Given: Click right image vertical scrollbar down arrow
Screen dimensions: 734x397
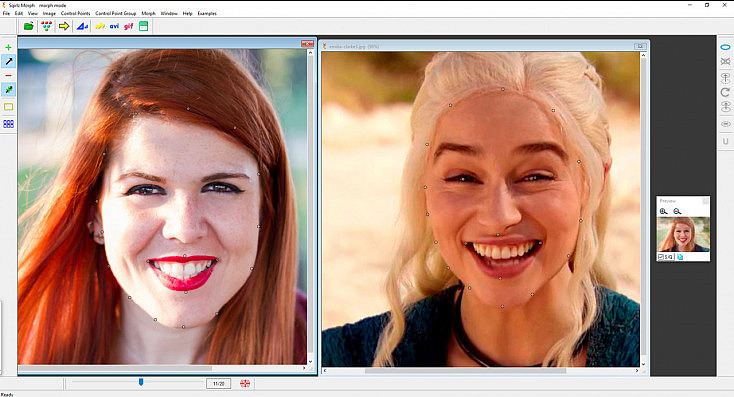Looking at the screenshot, I should click(643, 364).
